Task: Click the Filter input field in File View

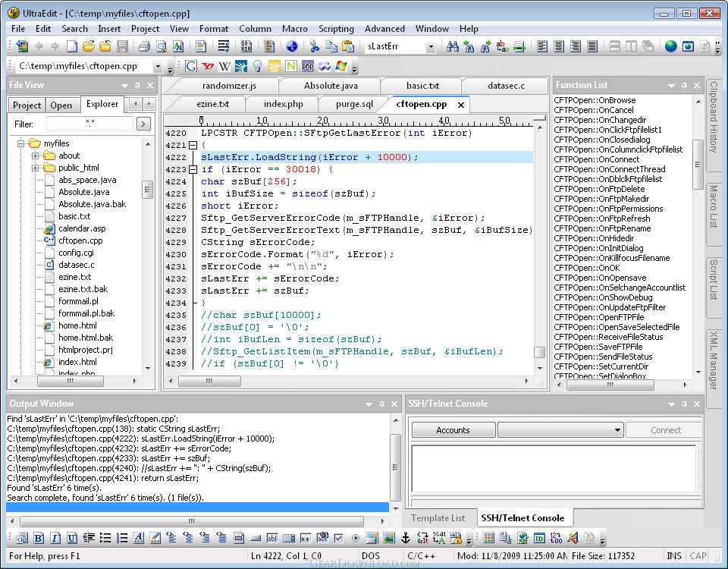Action: click(x=90, y=124)
